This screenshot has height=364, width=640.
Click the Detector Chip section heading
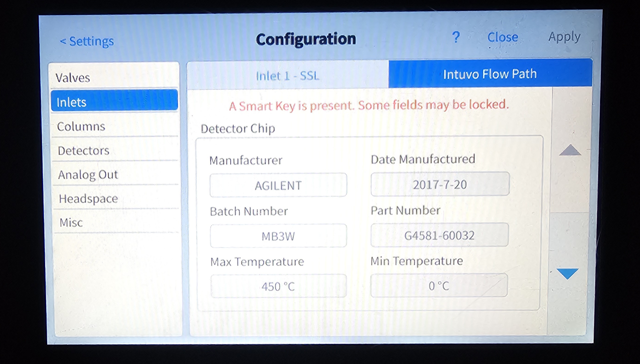(x=238, y=129)
